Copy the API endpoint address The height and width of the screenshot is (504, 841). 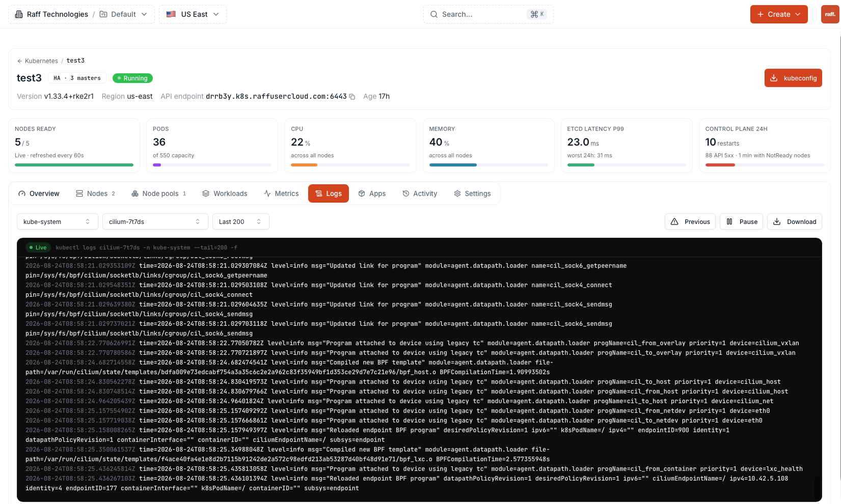click(352, 97)
